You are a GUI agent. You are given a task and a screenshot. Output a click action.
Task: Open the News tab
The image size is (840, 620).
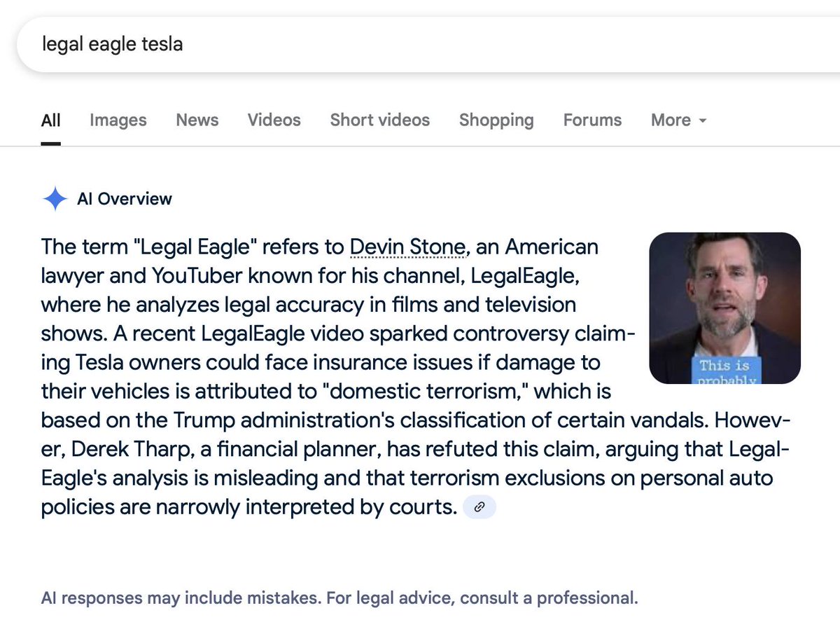pos(197,120)
